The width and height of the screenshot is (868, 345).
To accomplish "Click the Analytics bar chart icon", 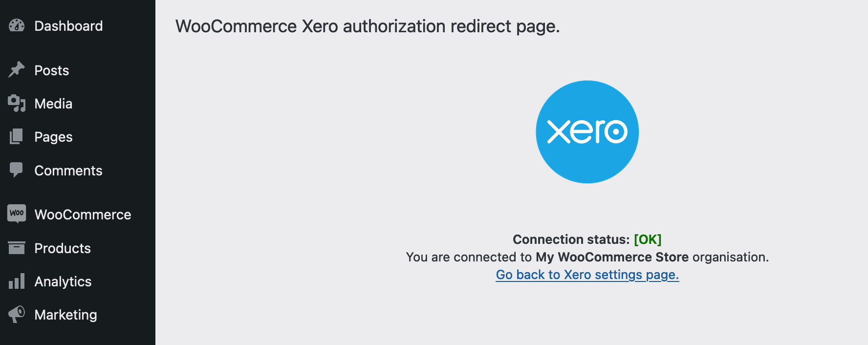I will coord(17,281).
